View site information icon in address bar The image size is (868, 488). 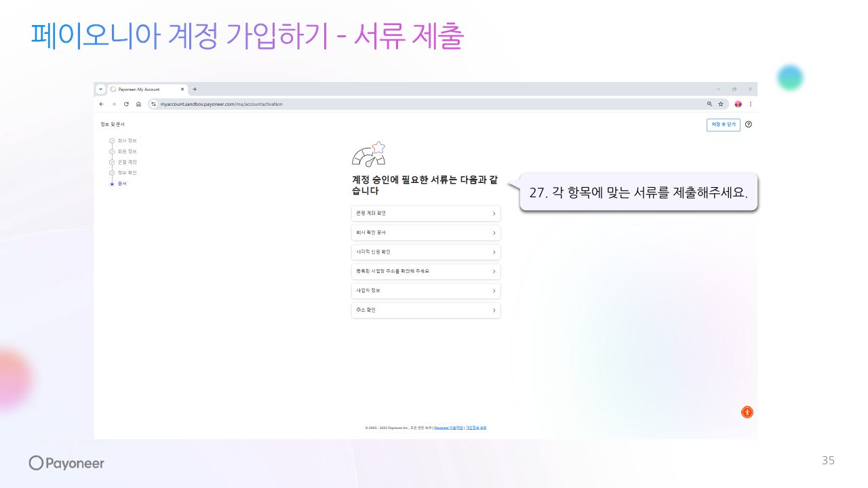[x=154, y=104]
